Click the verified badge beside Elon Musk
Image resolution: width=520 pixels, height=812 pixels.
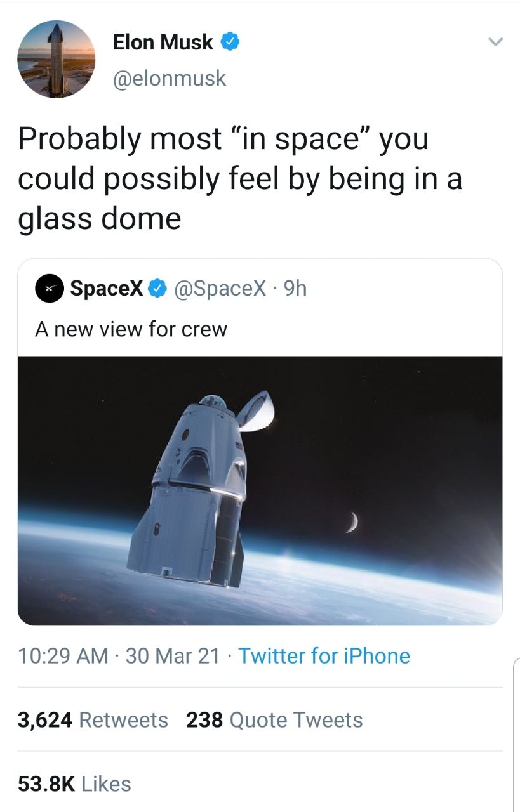click(230, 43)
